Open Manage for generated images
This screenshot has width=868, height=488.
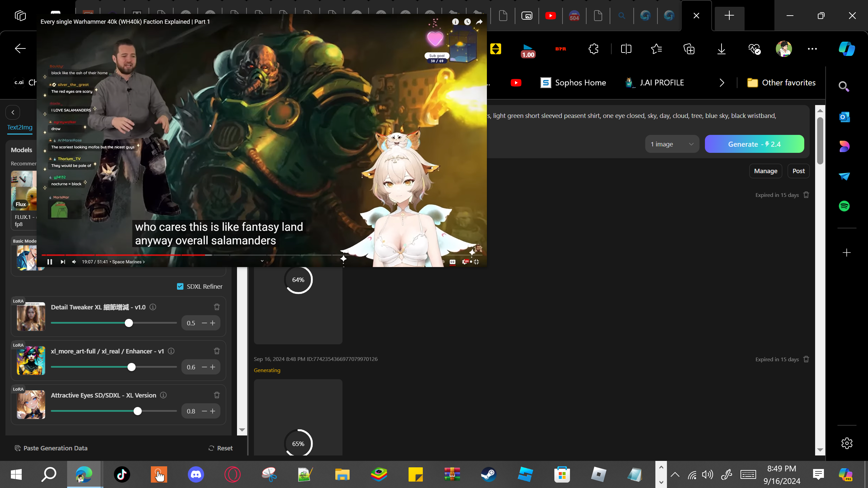point(766,171)
